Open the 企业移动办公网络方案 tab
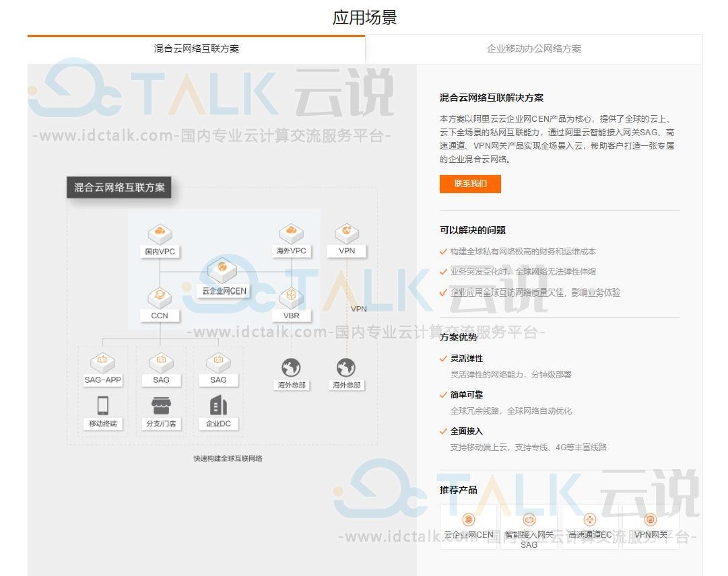This screenshot has width=728, height=576. 534,48
